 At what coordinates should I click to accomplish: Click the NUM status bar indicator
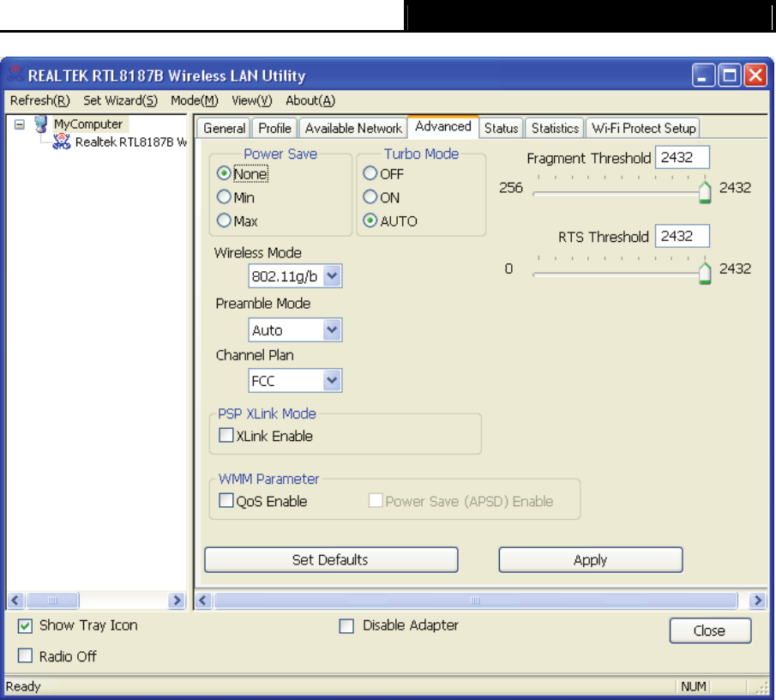[693, 686]
